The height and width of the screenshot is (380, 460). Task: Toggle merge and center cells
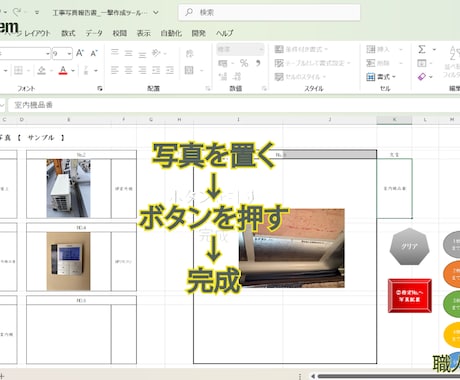click(x=189, y=70)
